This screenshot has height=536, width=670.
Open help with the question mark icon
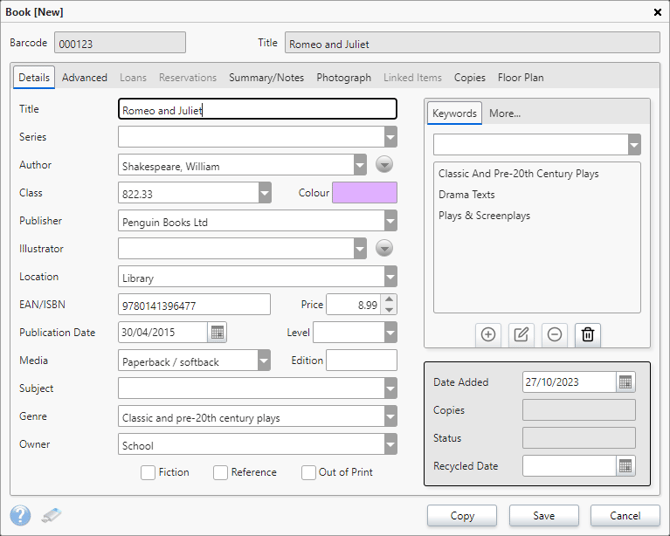pos(21,515)
